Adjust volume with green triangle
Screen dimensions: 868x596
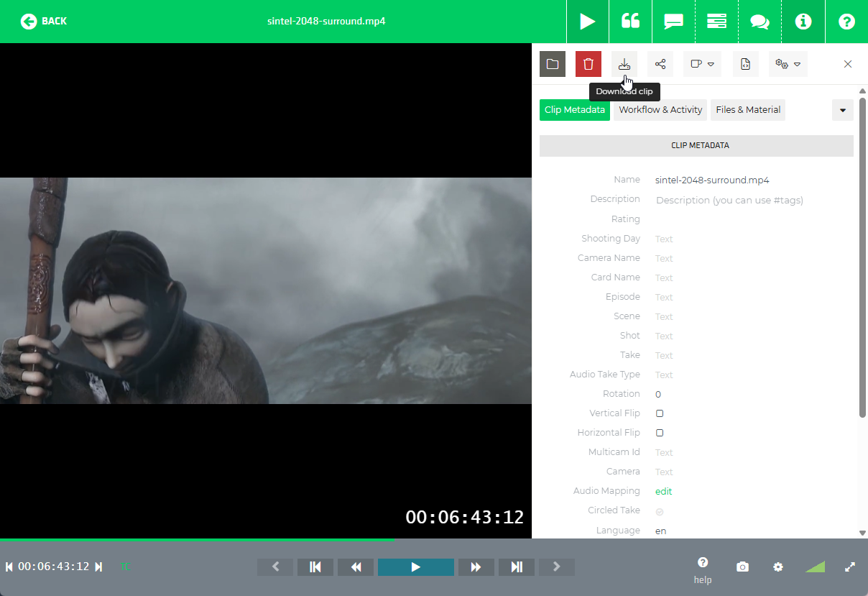tap(816, 567)
